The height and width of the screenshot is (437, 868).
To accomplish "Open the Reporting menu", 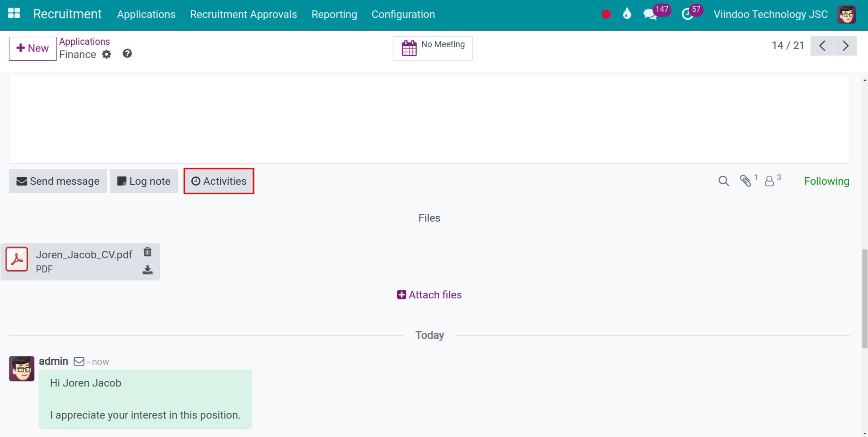I will coord(334,14).
